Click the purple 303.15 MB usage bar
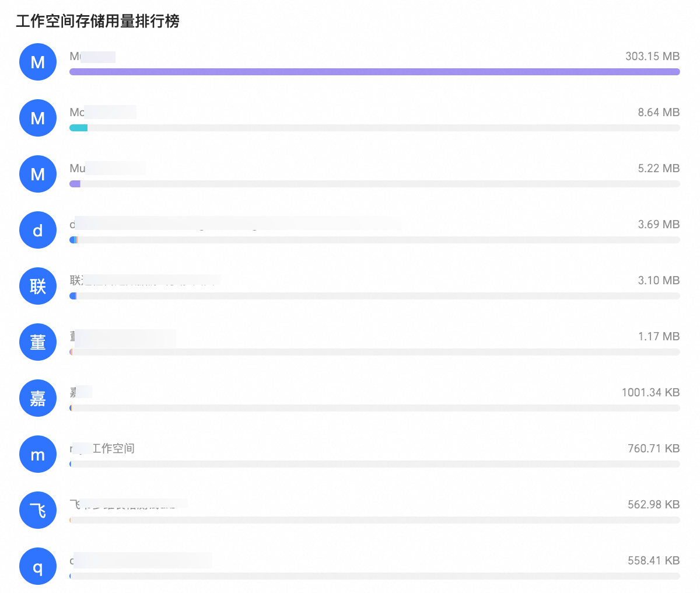The height and width of the screenshot is (593, 700). 374,72
